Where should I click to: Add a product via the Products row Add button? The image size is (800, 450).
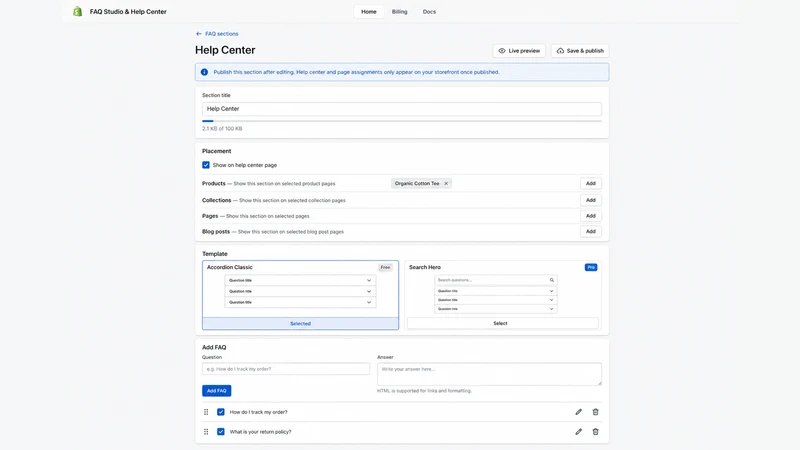tap(590, 183)
